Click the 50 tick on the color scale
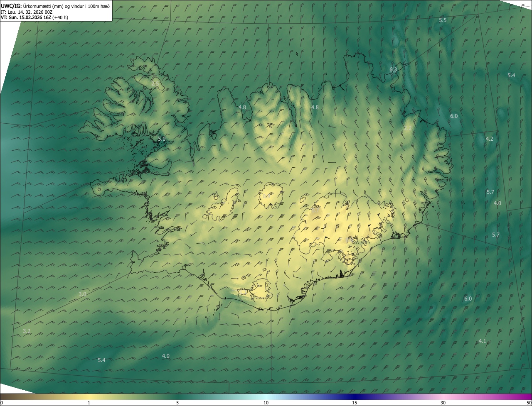 (529, 403)
